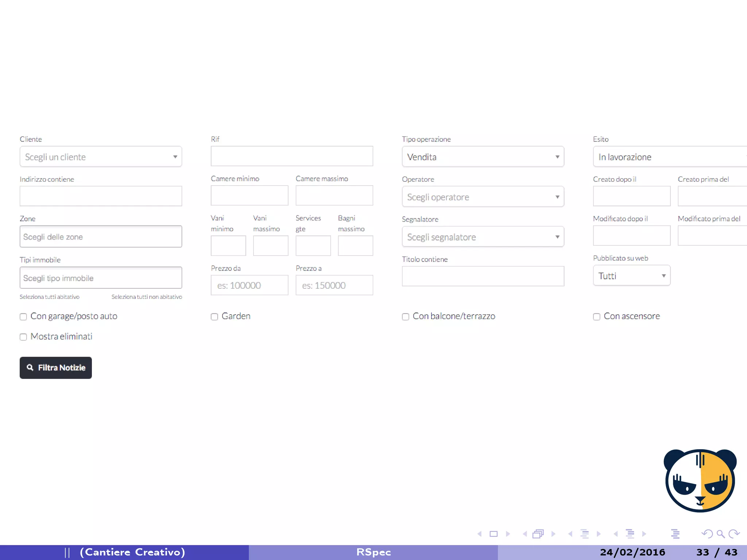Open Pubblicato su web dropdown showing Tutti
The image size is (747, 560).
[x=632, y=276]
